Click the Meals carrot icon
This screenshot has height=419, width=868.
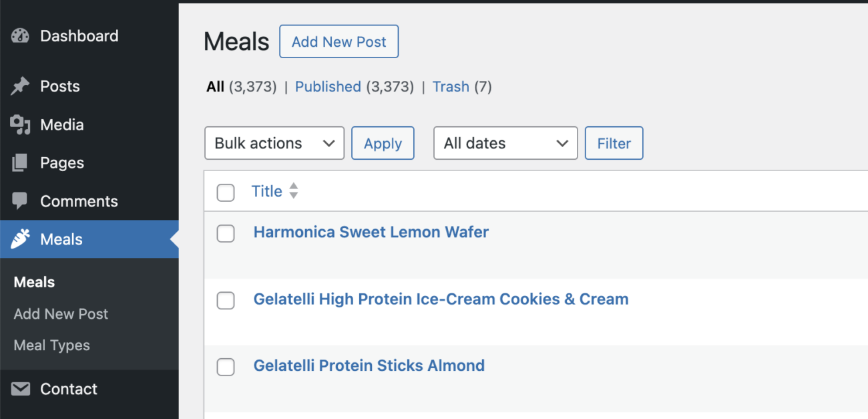tap(20, 239)
